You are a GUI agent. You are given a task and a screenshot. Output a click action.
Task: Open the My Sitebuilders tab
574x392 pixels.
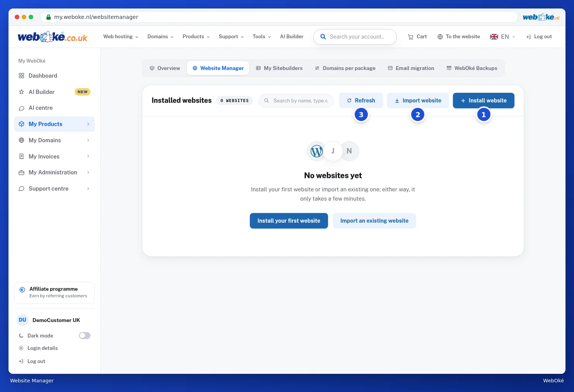pyautogui.click(x=279, y=68)
